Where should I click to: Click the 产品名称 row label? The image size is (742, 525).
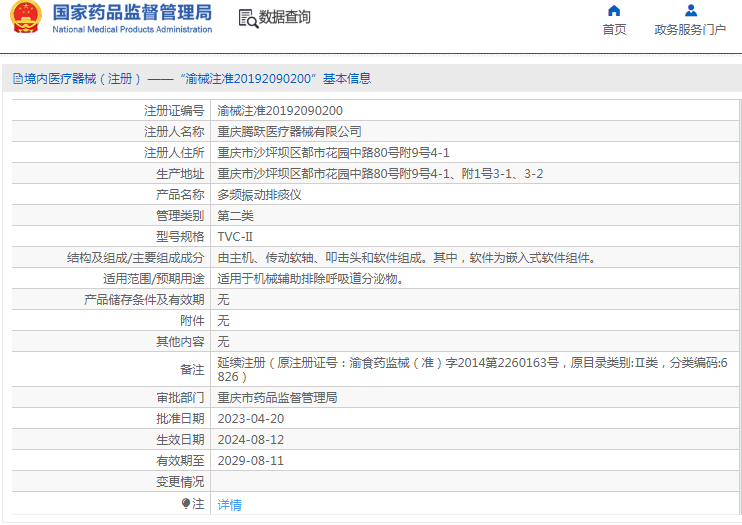click(x=180, y=195)
